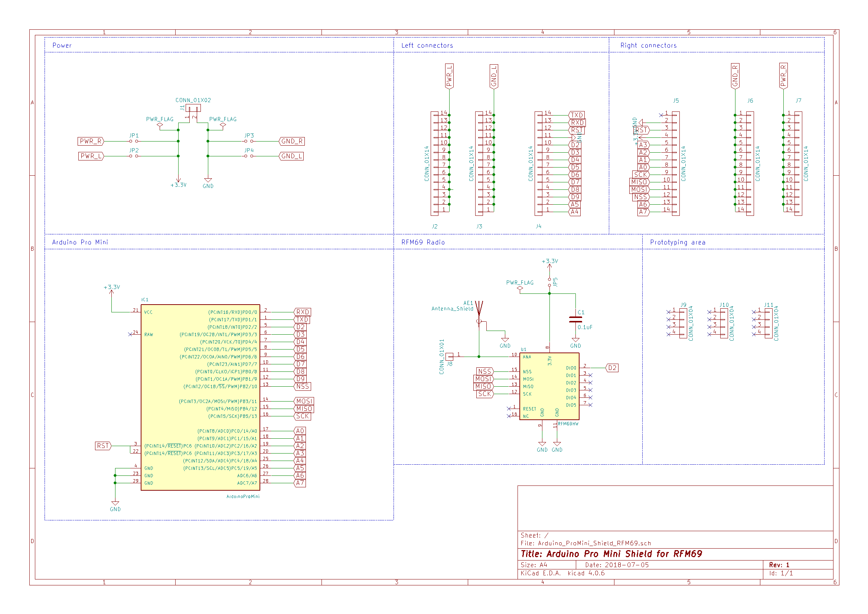868x614 pixels.
Task: Click the 'Prototyping area' section heading
Action: tap(678, 242)
